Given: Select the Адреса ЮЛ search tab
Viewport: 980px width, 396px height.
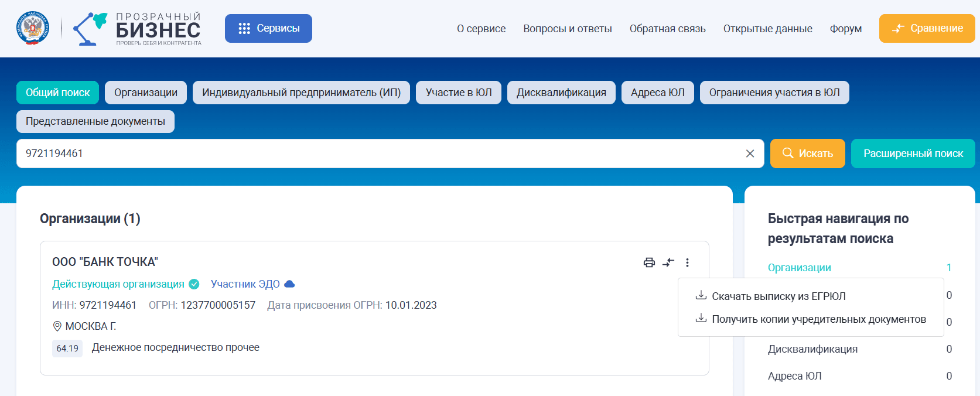Looking at the screenshot, I should click(657, 93).
